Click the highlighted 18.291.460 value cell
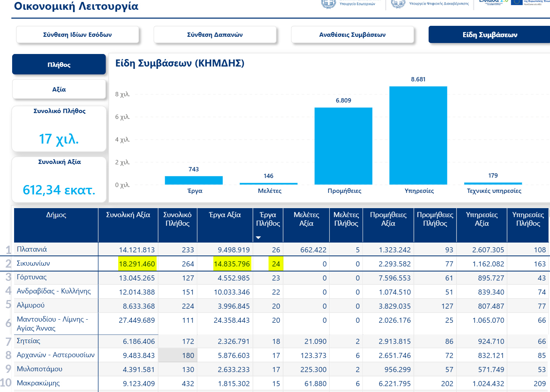Screen dimensions: 550x392 [137, 264]
